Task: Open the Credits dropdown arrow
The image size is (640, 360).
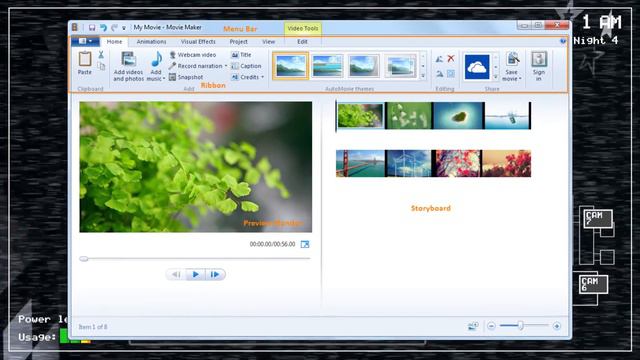Action: 262,77
